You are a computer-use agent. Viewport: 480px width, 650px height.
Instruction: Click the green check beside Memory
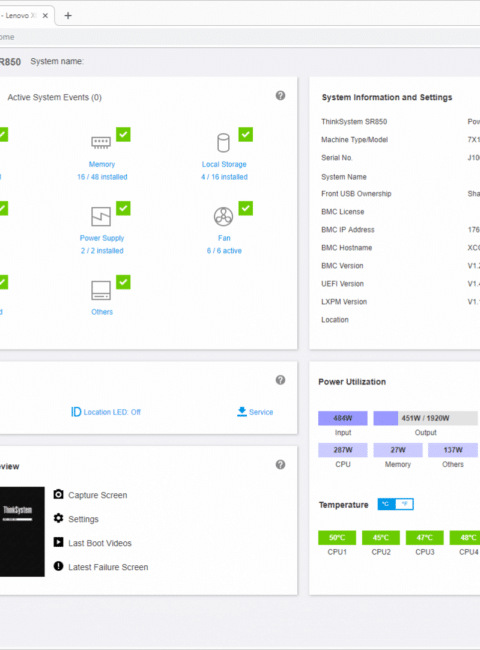click(123, 134)
